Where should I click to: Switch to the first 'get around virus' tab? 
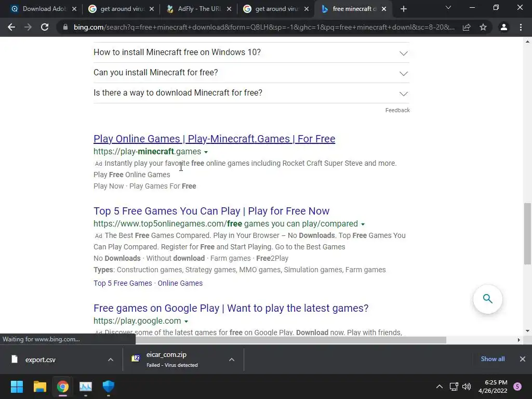[x=120, y=9]
